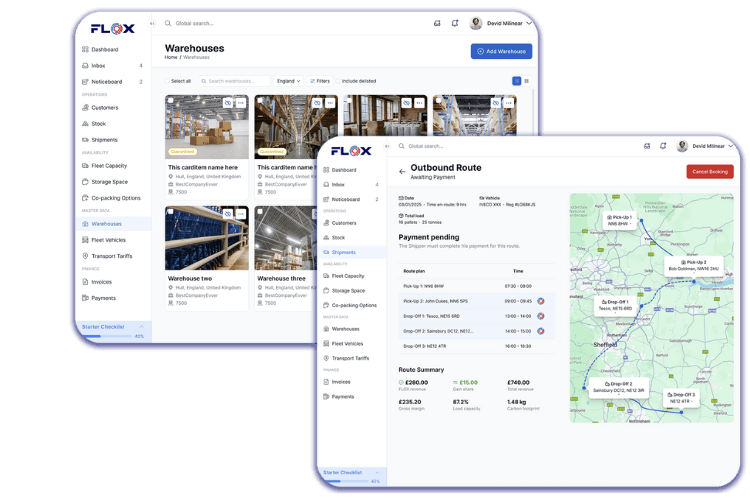This screenshot has width=750, height=500.
Task: Open the notifications bell in the Outbound Route window
Action: click(663, 146)
